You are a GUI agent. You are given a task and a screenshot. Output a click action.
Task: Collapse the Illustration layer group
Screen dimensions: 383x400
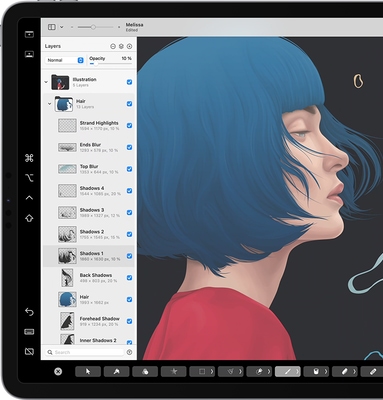46,82
